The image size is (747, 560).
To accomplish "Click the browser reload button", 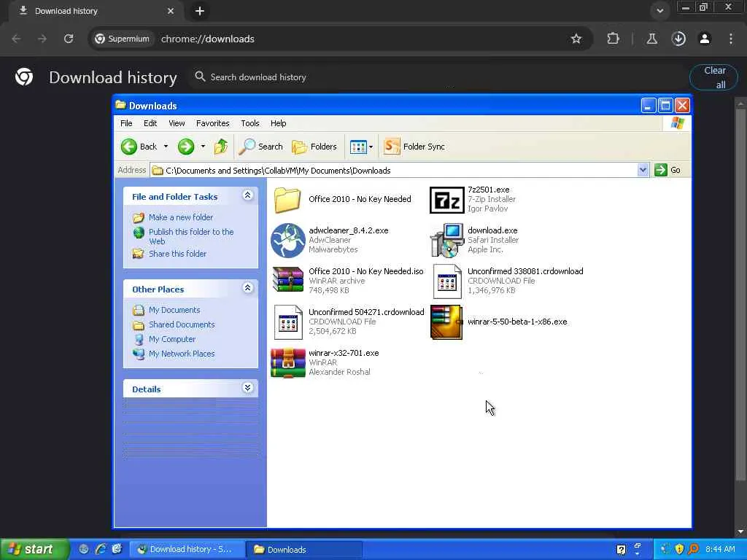I will coord(69,39).
